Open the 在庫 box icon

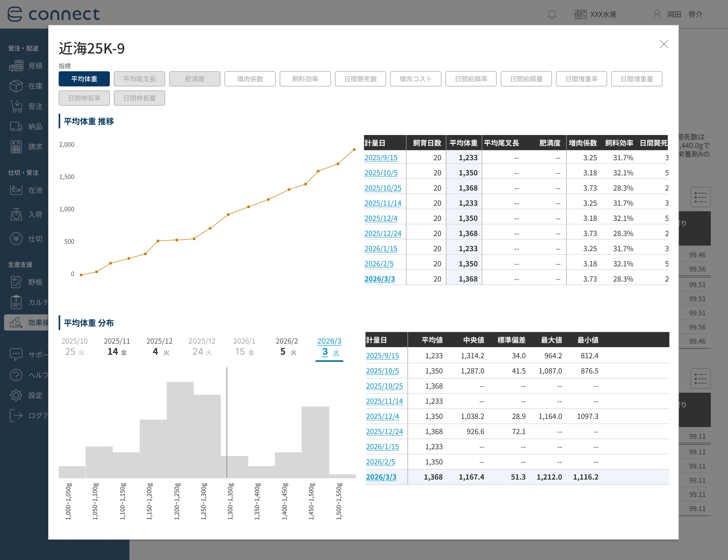point(16,86)
